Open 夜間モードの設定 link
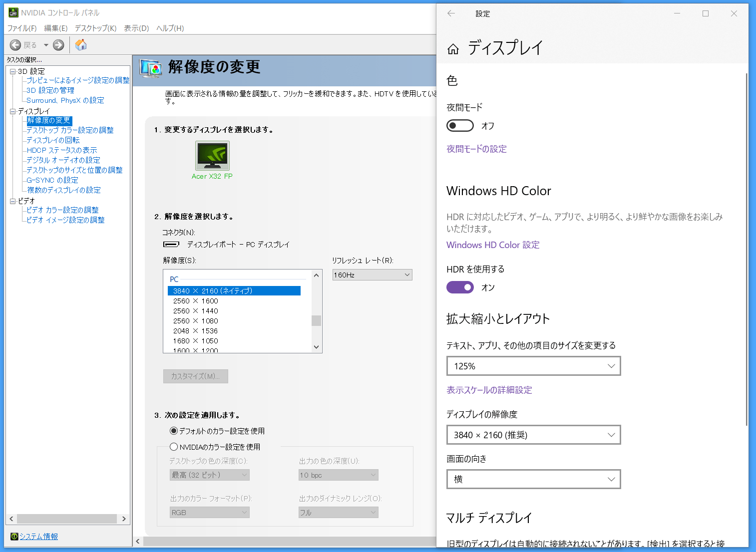 coord(476,149)
